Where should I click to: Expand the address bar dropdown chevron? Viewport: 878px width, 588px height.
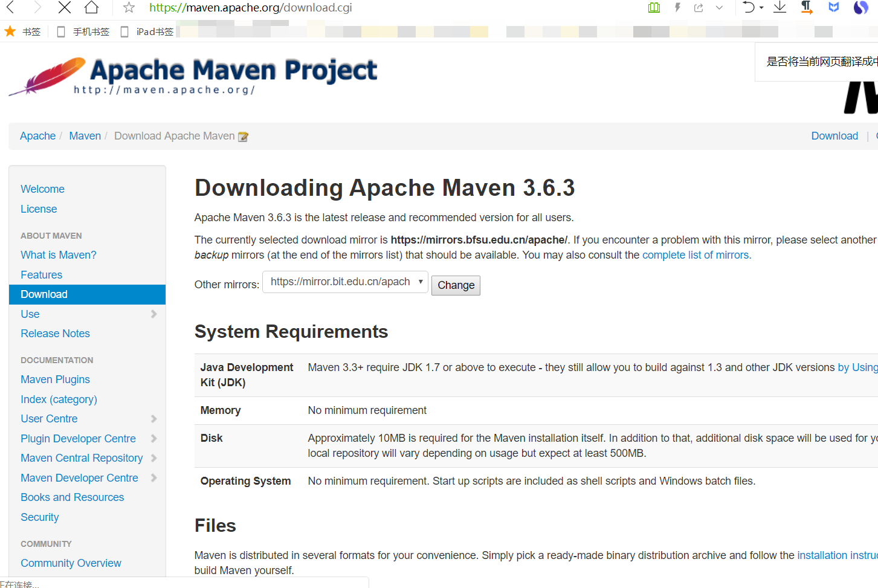pos(719,8)
